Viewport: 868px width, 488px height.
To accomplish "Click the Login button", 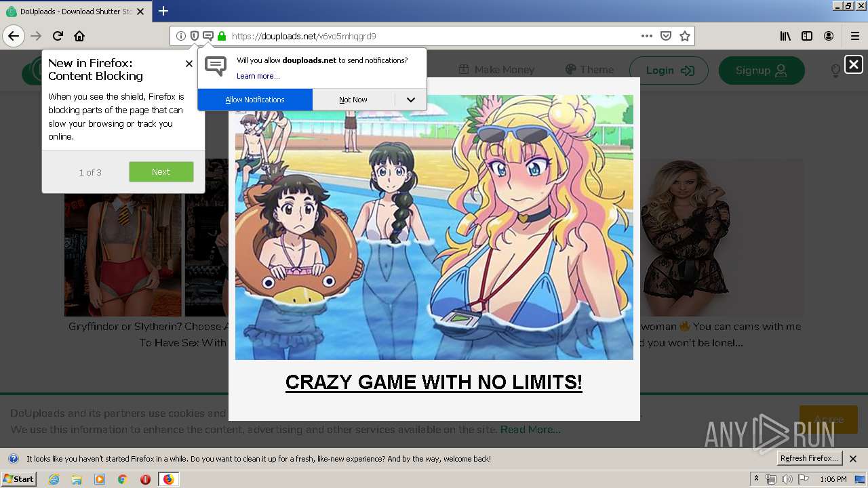I will 669,70.
